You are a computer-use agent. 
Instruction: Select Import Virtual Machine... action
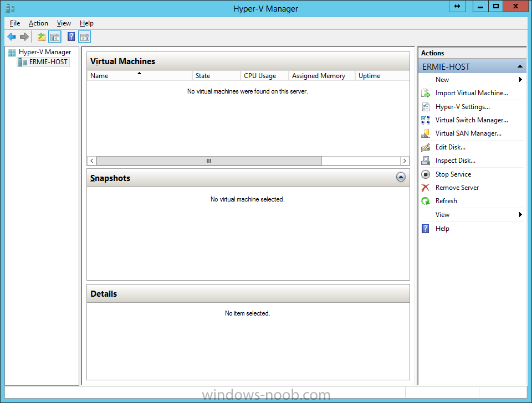[472, 93]
